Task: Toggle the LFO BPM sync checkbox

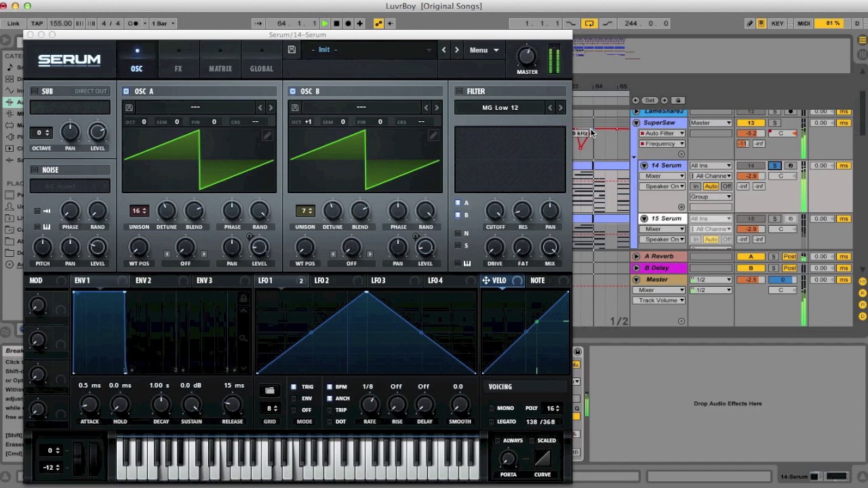Action: pos(330,387)
